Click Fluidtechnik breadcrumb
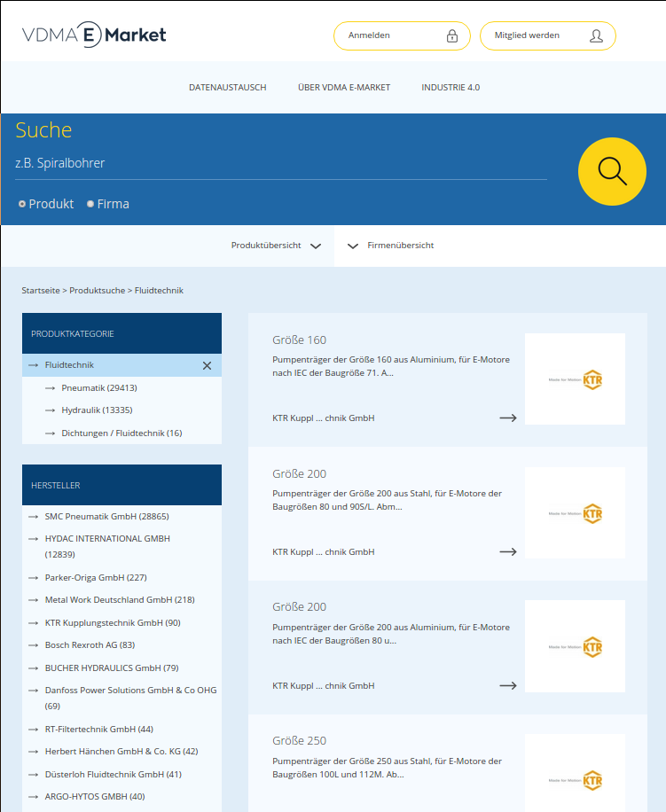The height and width of the screenshot is (812, 666). pos(159,291)
